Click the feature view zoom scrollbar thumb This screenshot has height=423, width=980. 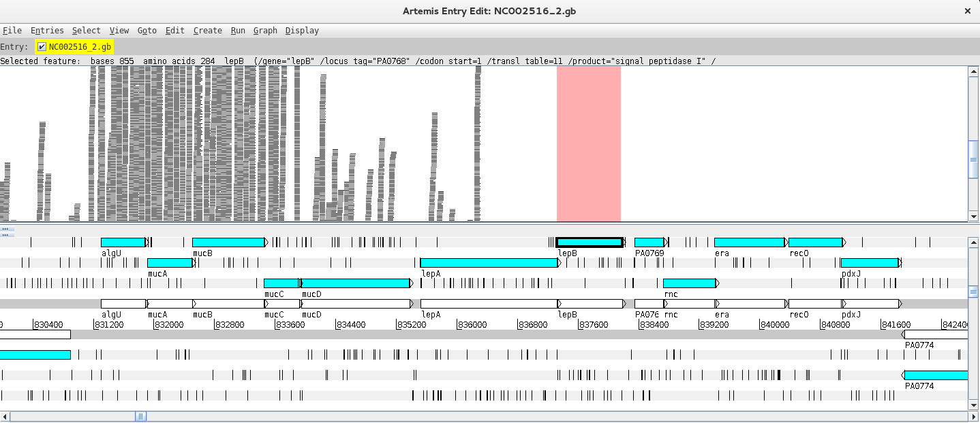tap(973, 292)
